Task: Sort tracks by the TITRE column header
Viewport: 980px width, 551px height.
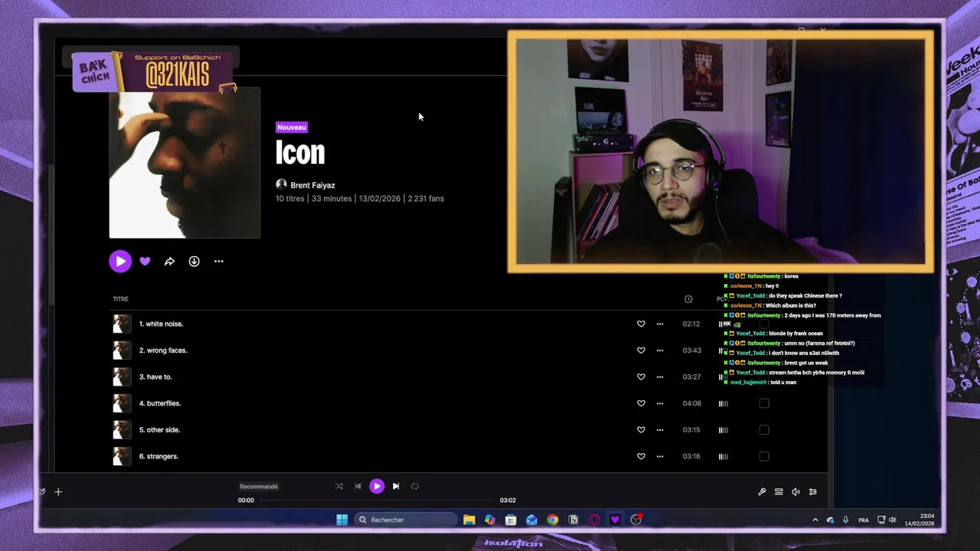Action: [x=120, y=299]
